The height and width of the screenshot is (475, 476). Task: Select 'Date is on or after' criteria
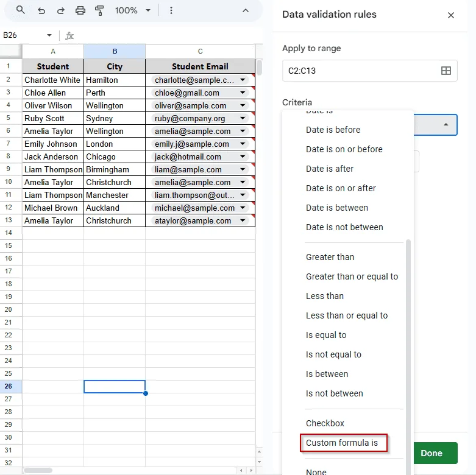[341, 188]
